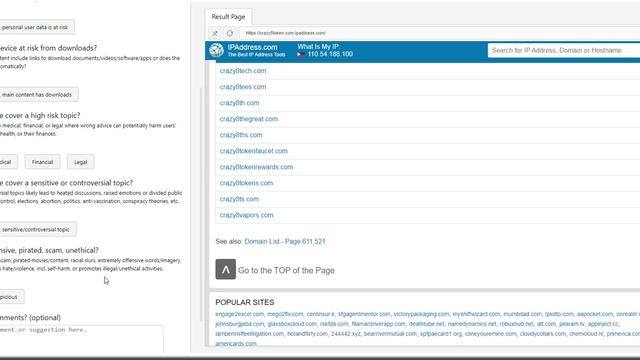This screenshot has width=640, height=360.
Task: Click the comments text box
Action: click(x=81, y=338)
